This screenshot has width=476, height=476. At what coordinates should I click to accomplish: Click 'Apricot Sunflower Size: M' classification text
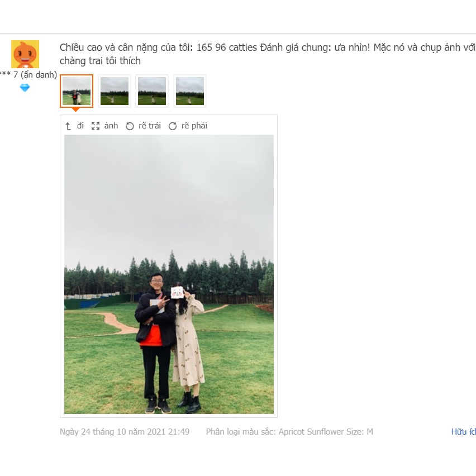click(326, 432)
